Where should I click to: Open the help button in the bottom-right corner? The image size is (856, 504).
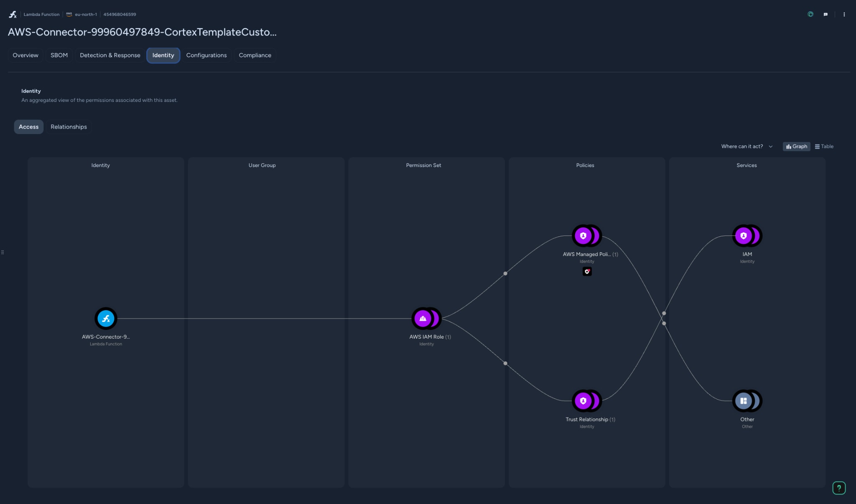click(x=838, y=488)
